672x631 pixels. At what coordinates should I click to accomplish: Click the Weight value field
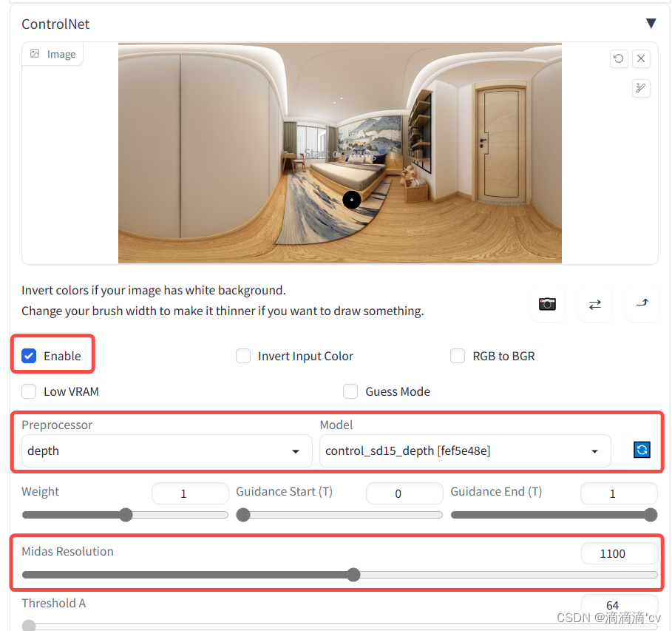pos(190,493)
